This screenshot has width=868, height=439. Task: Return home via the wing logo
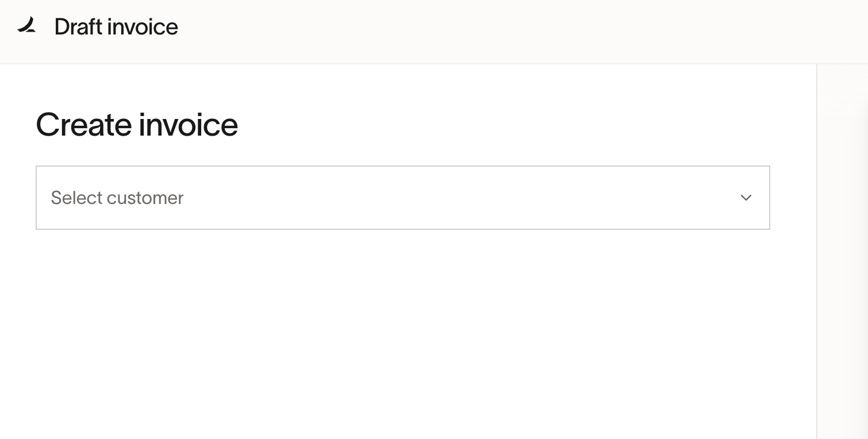click(26, 25)
